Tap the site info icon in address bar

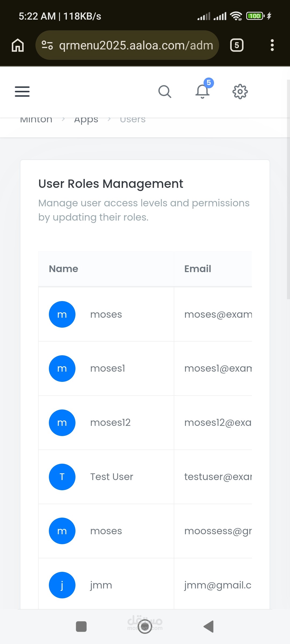click(x=47, y=45)
